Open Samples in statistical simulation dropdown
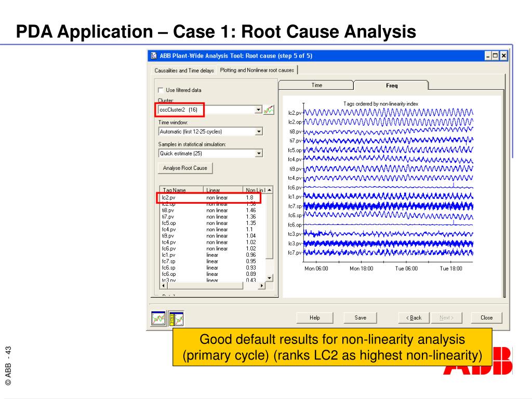532x399 pixels. 259,153
